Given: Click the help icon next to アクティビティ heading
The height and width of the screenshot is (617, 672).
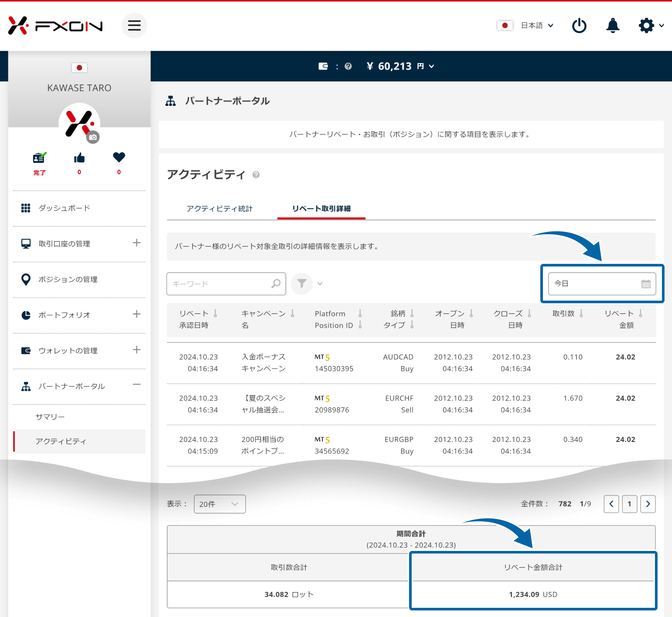Looking at the screenshot, I should click(x=256, y=175).
